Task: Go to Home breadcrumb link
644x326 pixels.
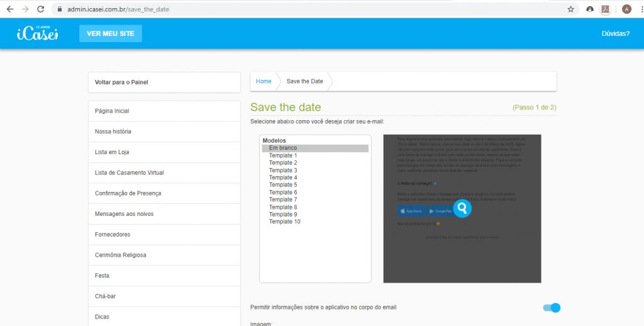Action: [x=264, y=81]
